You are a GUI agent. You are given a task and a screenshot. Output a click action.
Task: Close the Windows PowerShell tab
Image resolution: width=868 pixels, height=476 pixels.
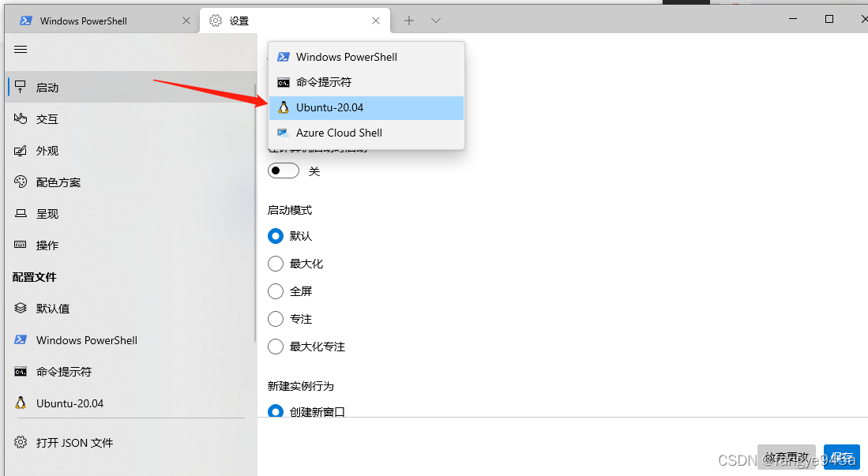point(186,21)
